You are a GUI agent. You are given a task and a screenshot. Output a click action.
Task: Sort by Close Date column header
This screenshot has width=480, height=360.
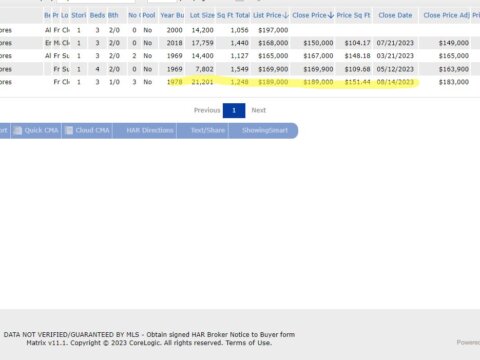[x=395, y=15]
